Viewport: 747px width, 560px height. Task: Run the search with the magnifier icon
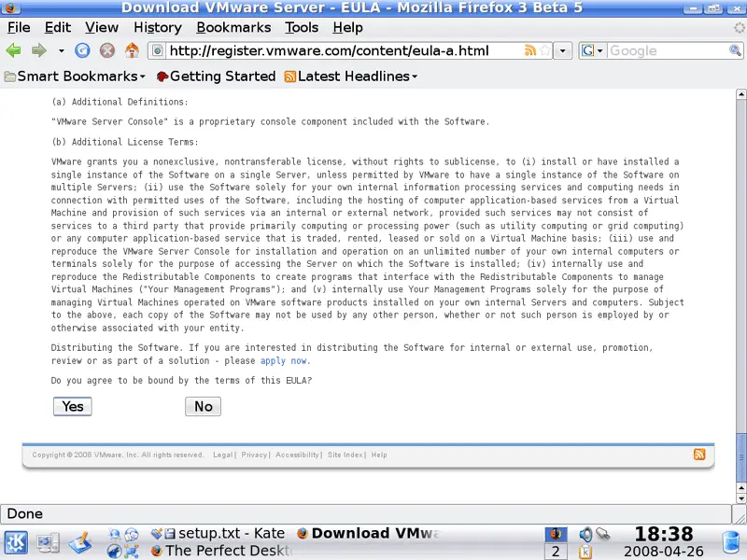pos(735,50)
